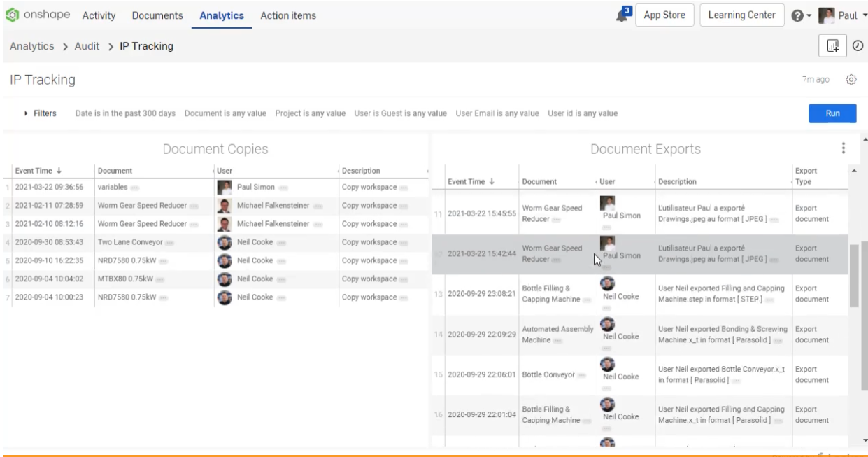Image resolution: width=868 pixels, height=457 pixels.
Task: Open the App Store
Action: coord(664,15)
